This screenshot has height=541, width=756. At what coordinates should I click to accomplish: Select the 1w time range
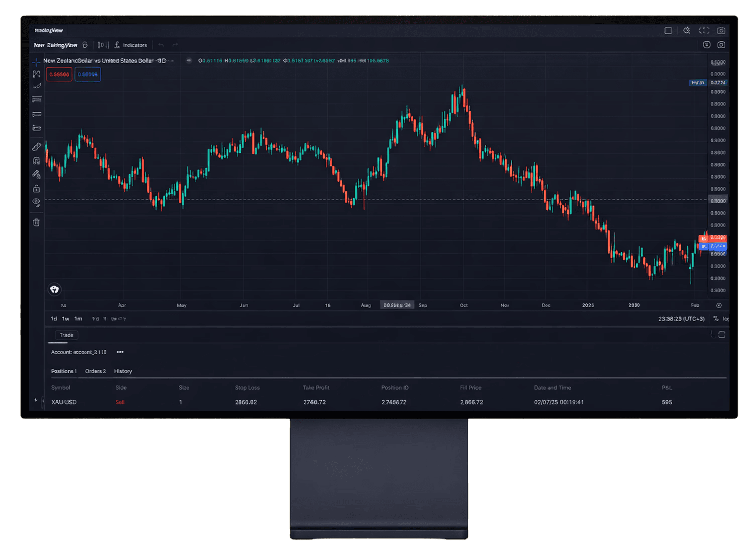[x=66, y=319]
